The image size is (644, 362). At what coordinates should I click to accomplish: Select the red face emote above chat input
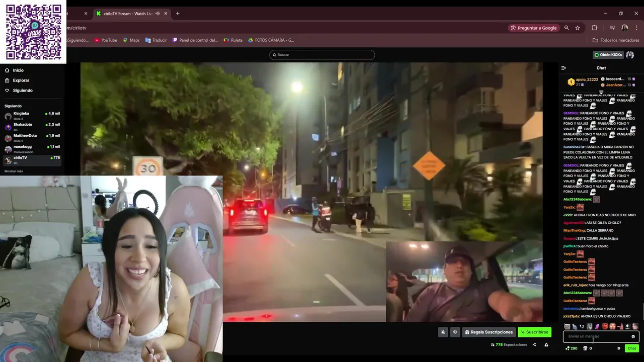coord(605,327)
